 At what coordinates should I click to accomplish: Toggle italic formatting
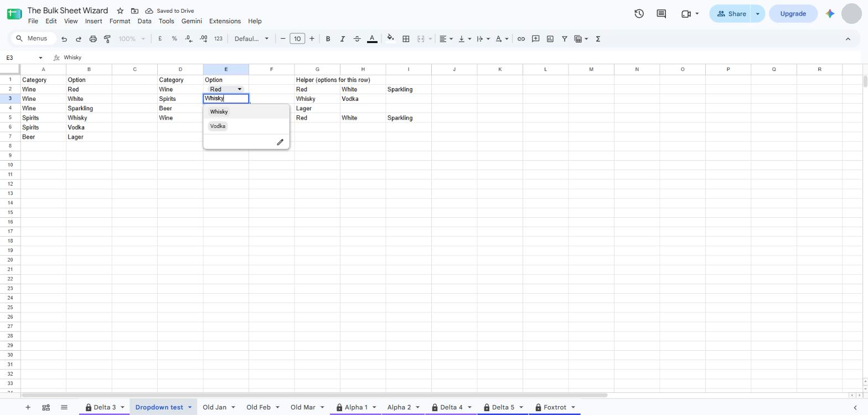click(342, 39)
